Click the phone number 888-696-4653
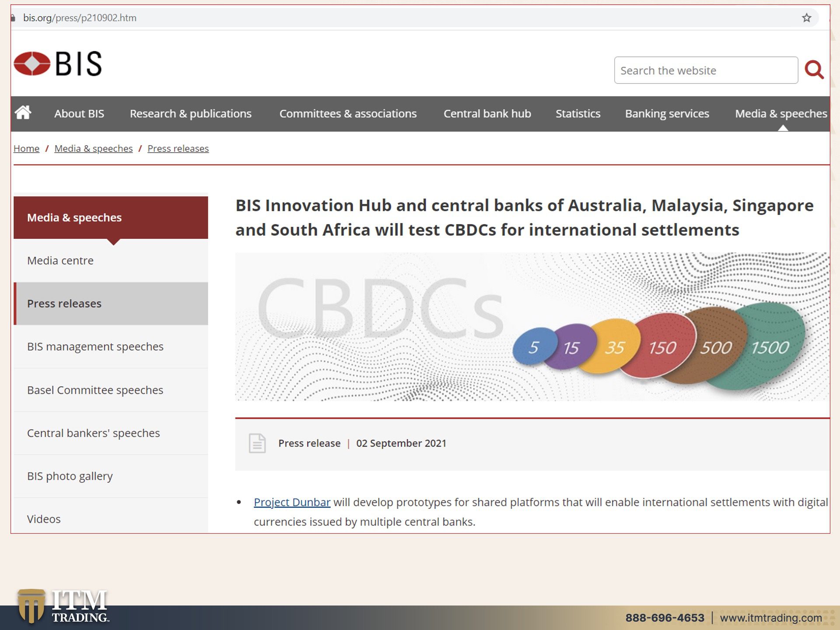The image size is (840, 630). pos(665,618)
